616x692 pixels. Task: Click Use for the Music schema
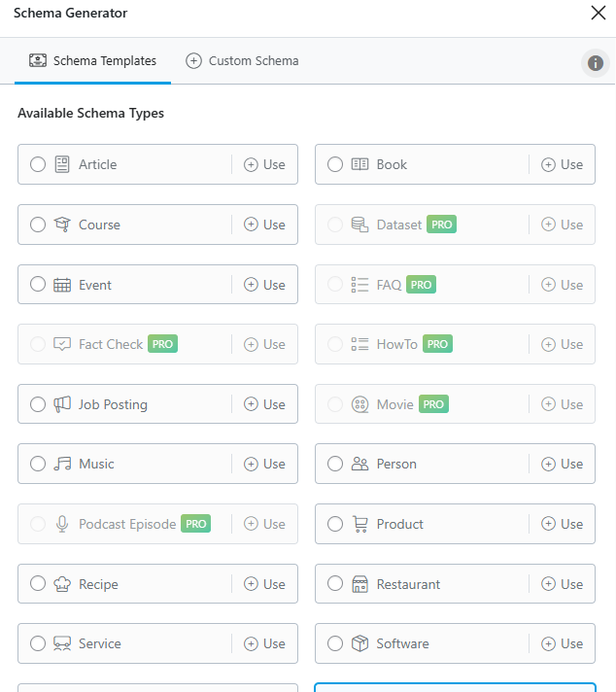[264, 464]
